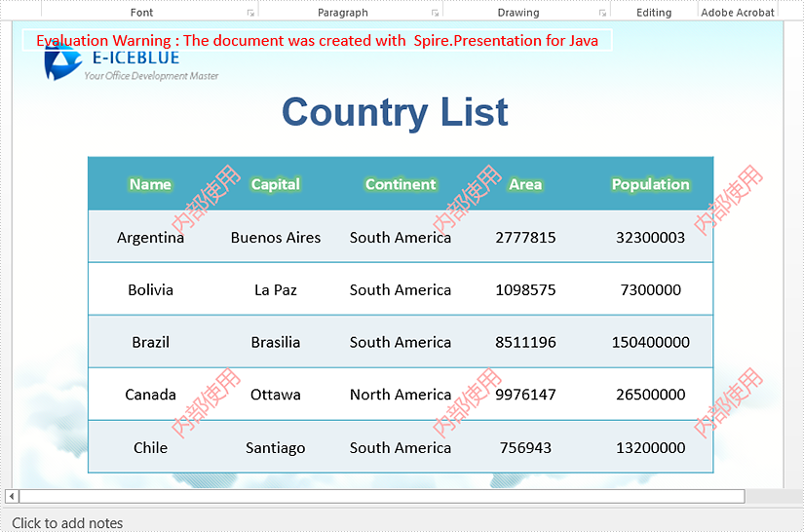Select the Capital header cell
This screenshot has height=532, width=804.
276,184
